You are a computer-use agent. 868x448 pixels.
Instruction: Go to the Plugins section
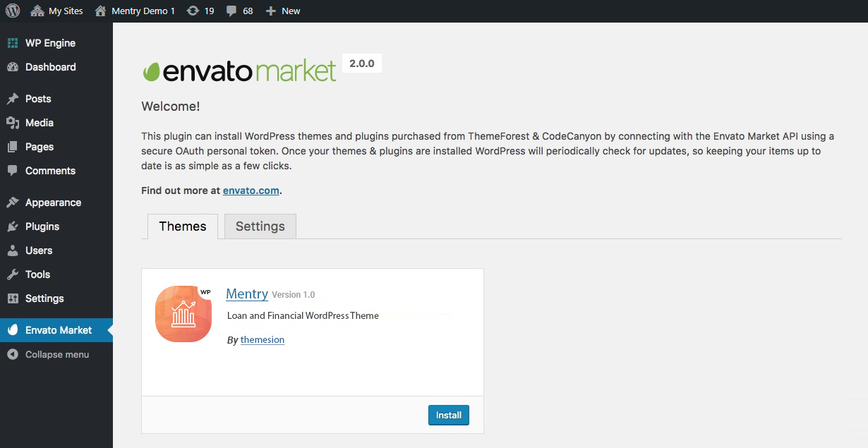tap(42, 226)
